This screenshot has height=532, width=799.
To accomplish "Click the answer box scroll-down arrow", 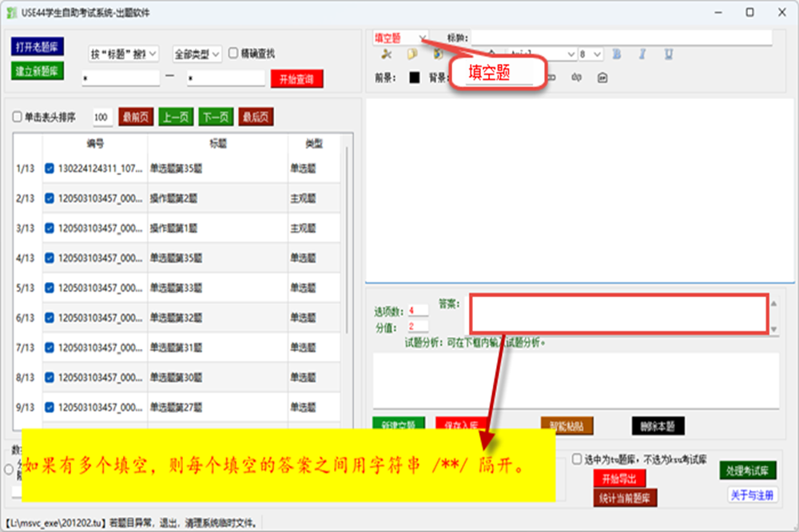I will coord(773,329).
